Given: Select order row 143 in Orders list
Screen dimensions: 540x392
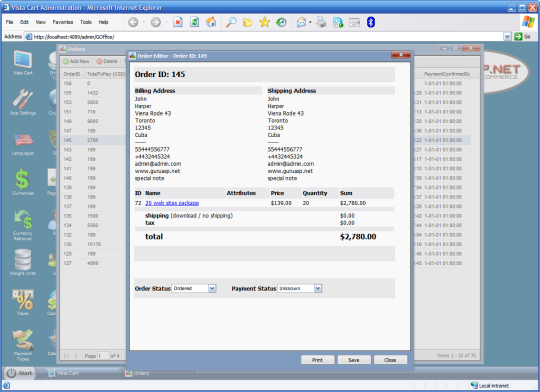Looking at the screenshot, I should click(x=93, y=150).
